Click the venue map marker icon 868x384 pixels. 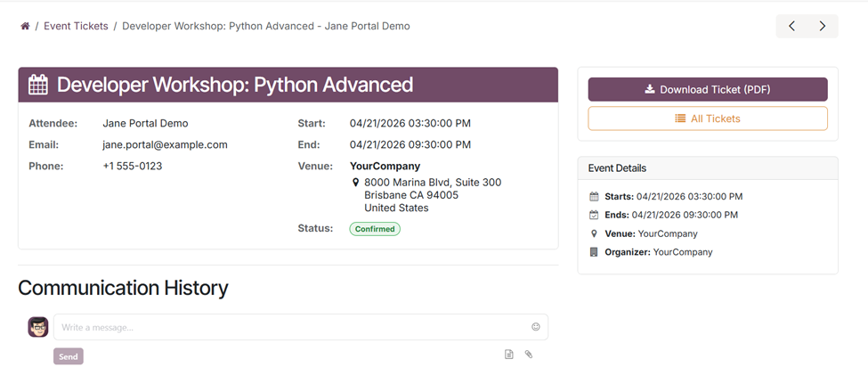click(x=356, y=183)
